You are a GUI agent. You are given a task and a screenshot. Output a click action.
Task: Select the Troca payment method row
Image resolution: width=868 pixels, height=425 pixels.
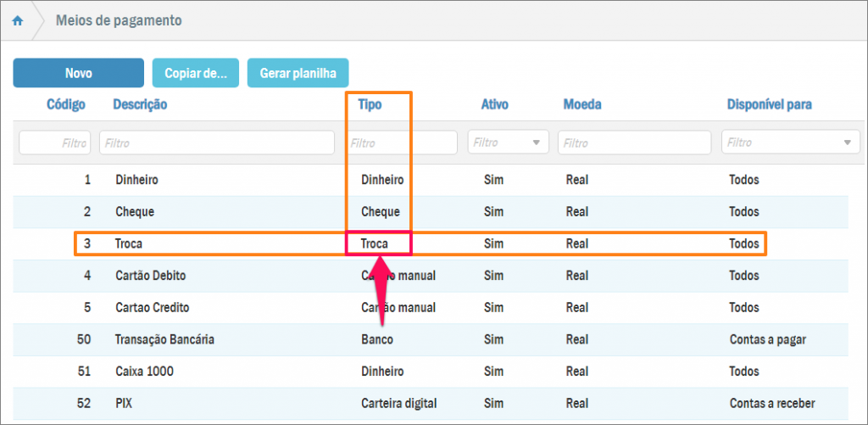pyautogui.click(x=129, y=243)
